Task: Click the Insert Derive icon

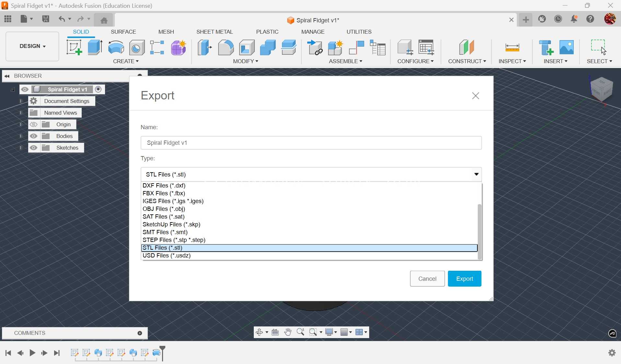Action: (546, 47)
